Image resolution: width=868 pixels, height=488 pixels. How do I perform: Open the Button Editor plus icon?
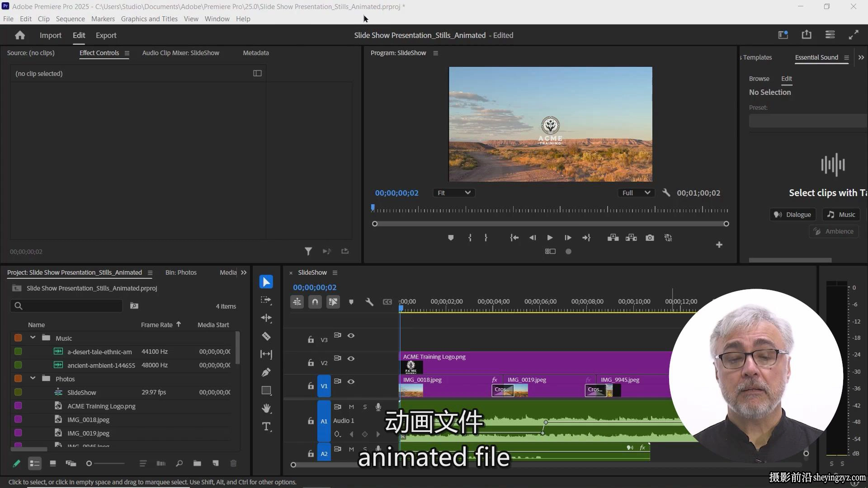coord(719,244)
